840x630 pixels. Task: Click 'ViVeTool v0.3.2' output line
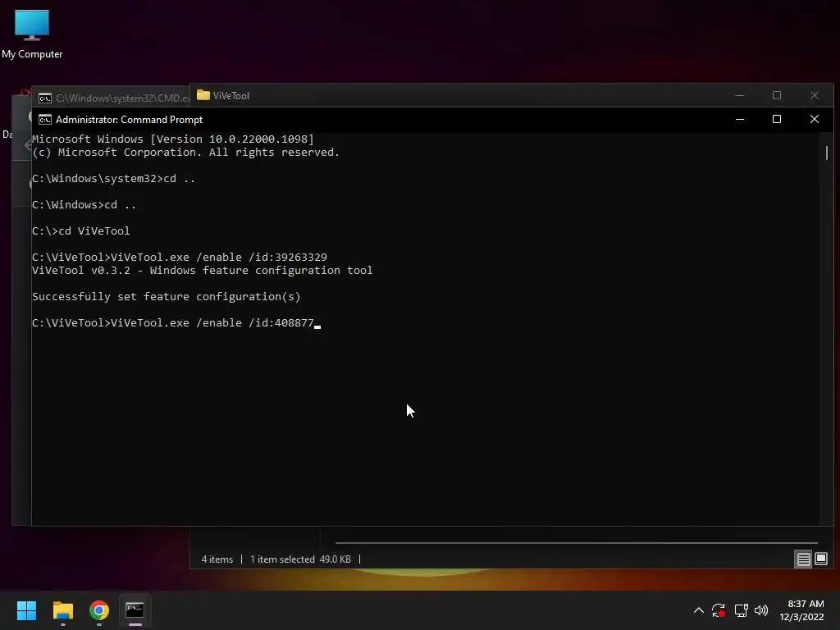click(202, 271)
